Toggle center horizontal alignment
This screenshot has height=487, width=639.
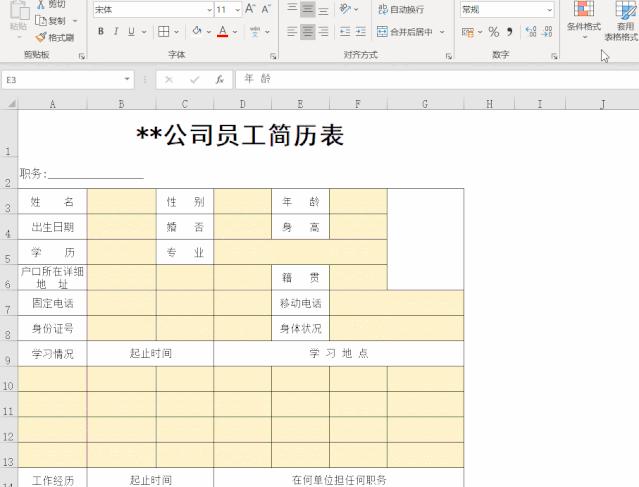tap(308, 31)
